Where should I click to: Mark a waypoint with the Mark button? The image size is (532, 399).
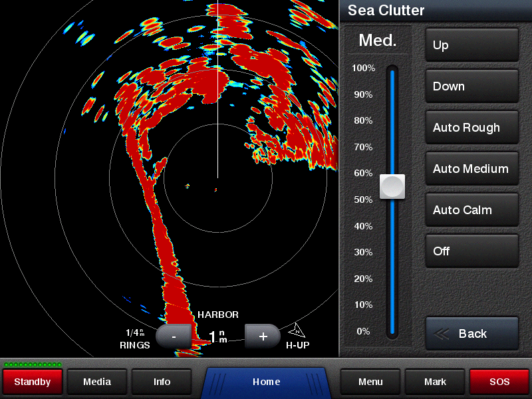(435, 382)
